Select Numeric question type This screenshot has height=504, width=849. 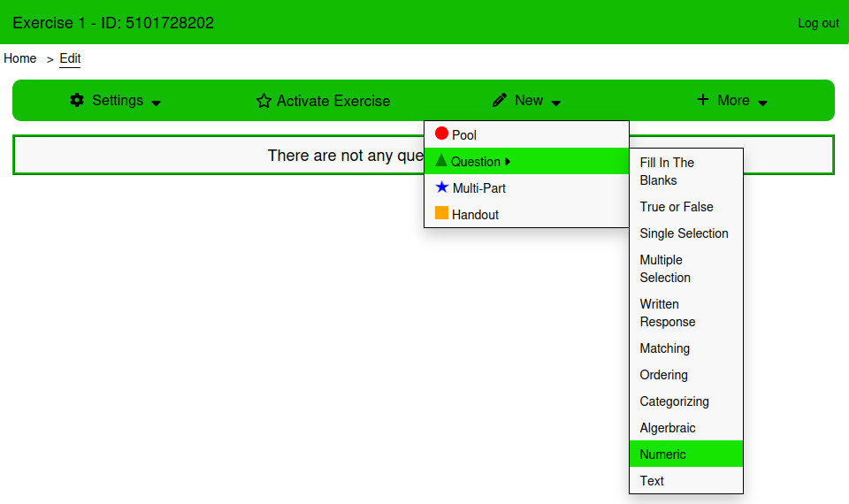662,454
